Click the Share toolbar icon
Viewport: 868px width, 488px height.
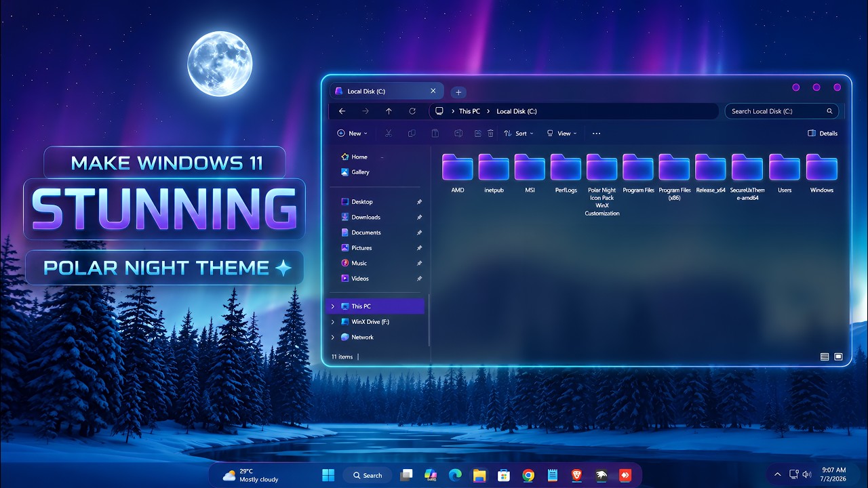click(x=478, y=134)
